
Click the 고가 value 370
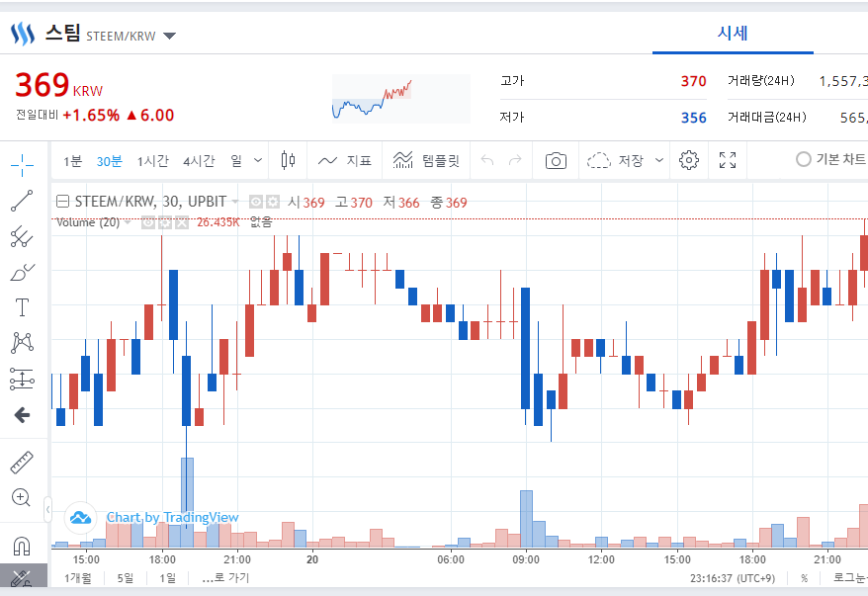693,81
